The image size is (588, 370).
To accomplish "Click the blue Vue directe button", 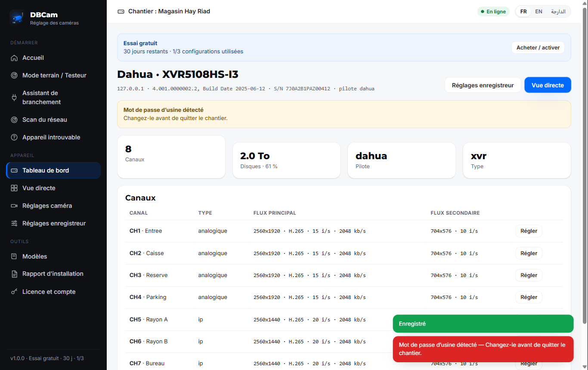I will (548, 85).
